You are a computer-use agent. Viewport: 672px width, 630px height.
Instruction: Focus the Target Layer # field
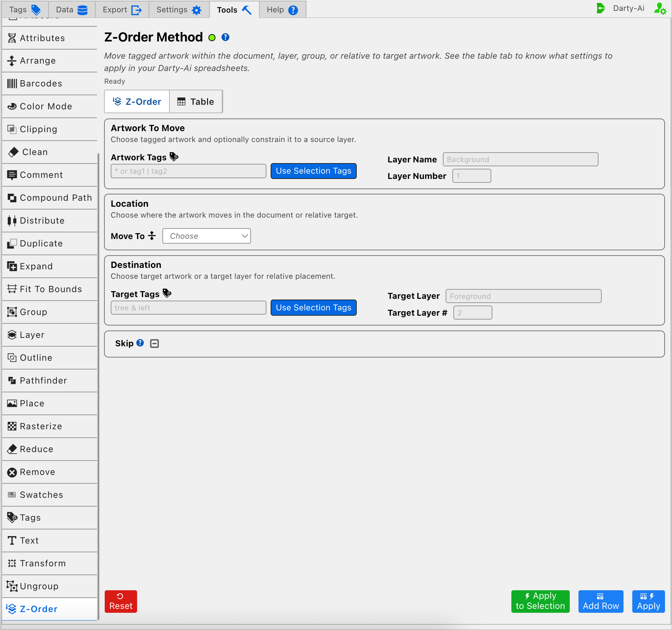[x=473, y=313]
